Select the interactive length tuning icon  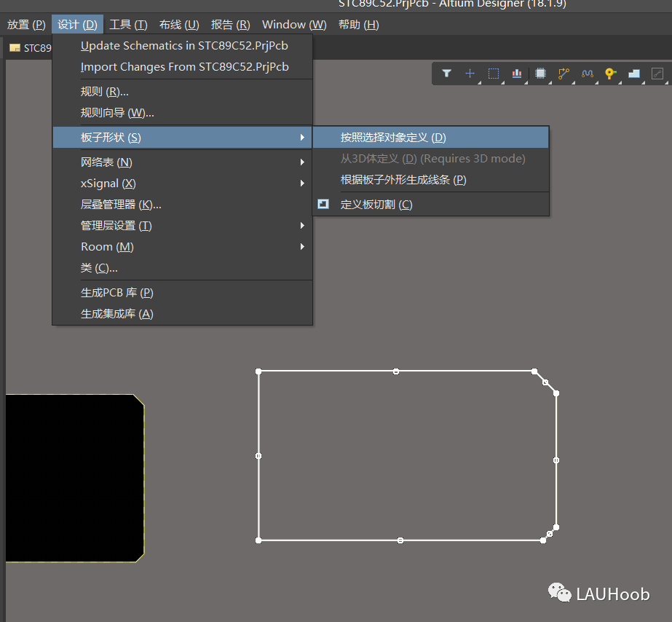click(x=587, y=74)
